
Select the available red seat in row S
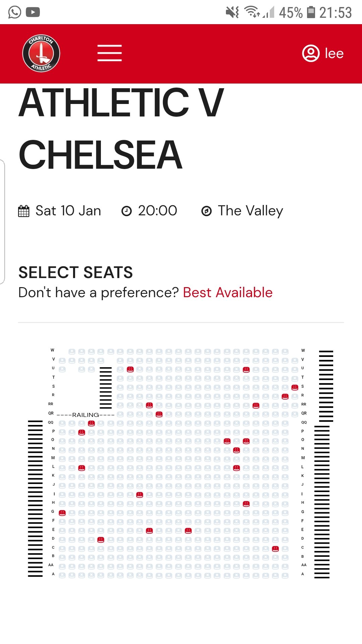295,387
